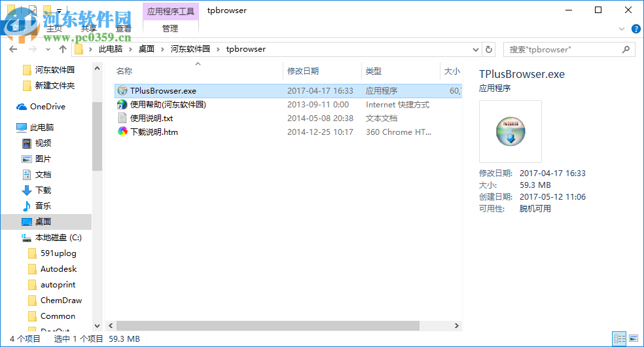Sort by 大小 column header

click(x=452, y=71)
